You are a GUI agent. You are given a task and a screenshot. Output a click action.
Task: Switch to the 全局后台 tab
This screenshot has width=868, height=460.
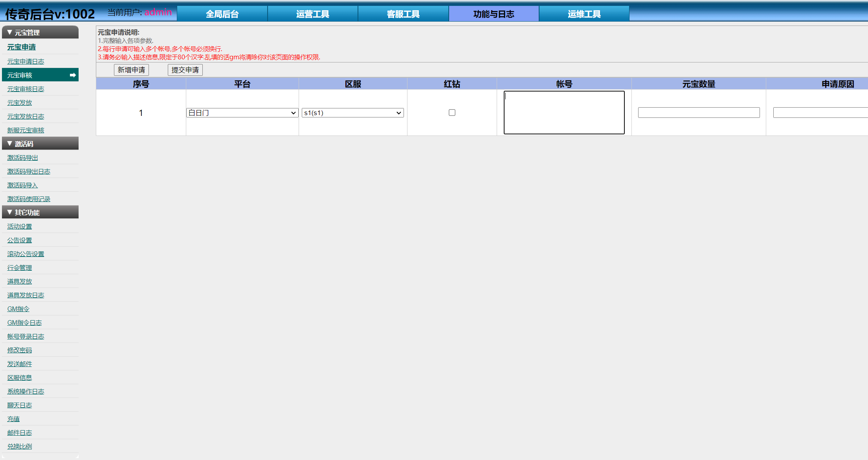click(x=222, y=14)
